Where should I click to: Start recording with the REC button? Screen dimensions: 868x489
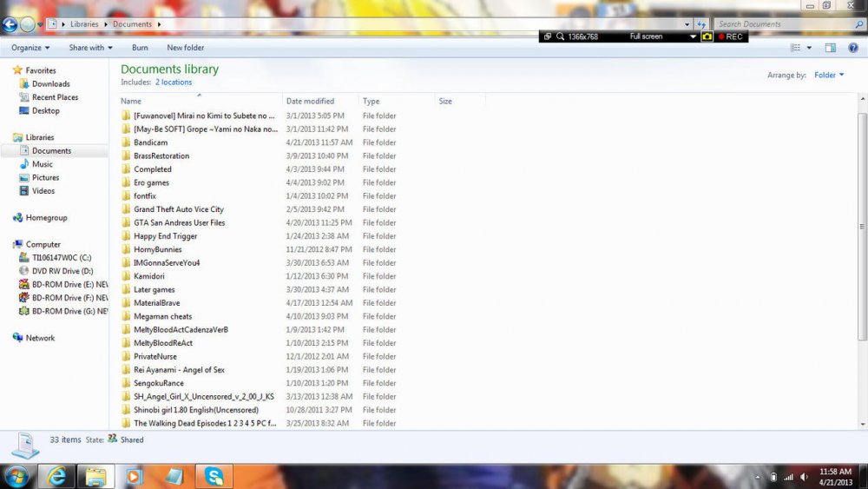pyautogui.click(x=730, y=36)
